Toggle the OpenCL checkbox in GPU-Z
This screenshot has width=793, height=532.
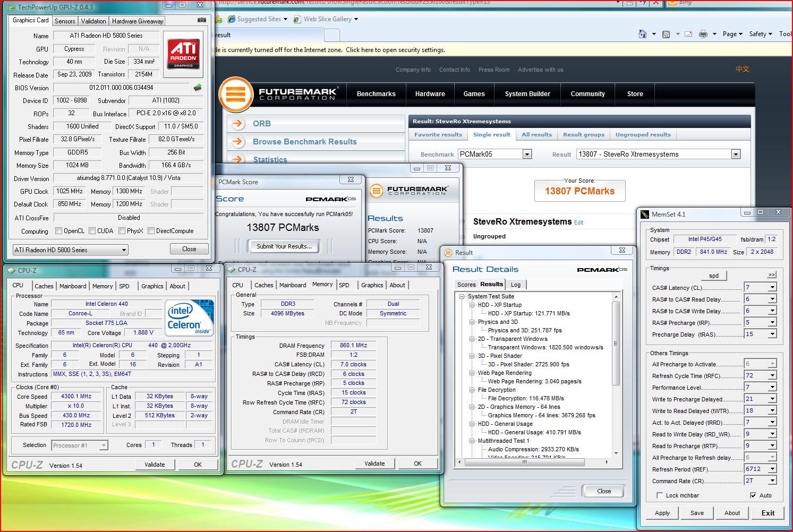point(59,231)
